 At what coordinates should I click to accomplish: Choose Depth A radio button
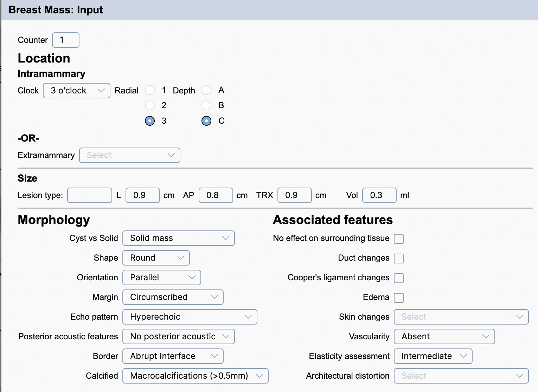[206, 90]
